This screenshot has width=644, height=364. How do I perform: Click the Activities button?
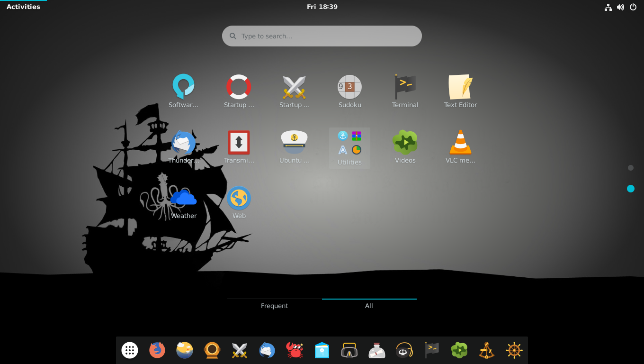coord(23,7)
